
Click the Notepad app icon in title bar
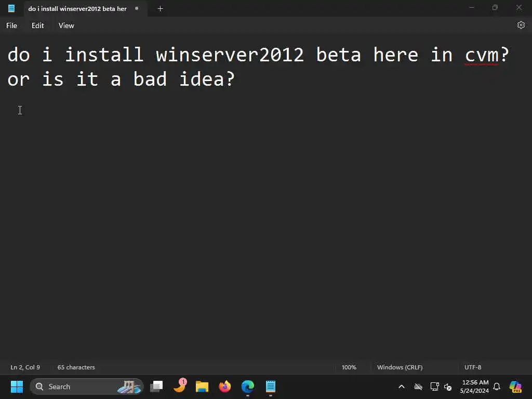[11, 8]
